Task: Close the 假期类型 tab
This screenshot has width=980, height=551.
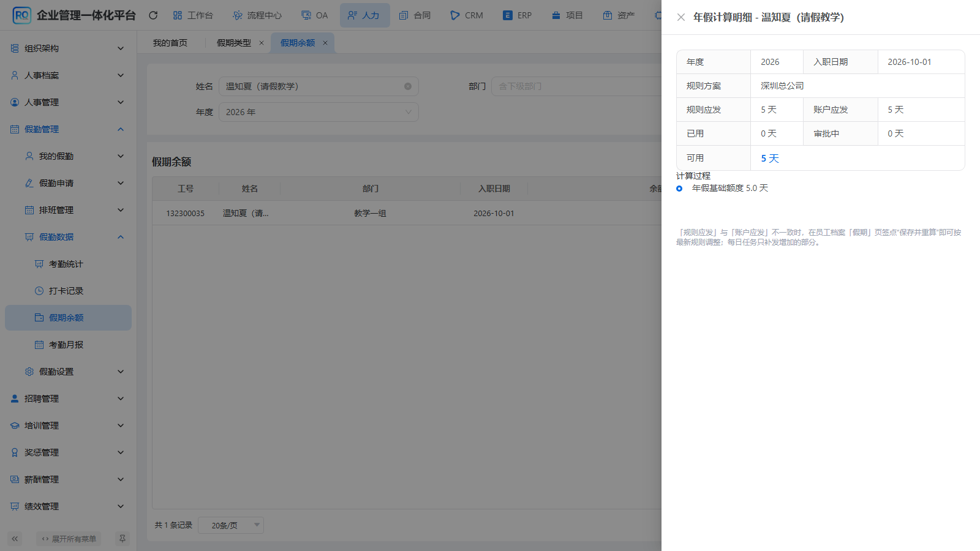Action: coord(262,43)
